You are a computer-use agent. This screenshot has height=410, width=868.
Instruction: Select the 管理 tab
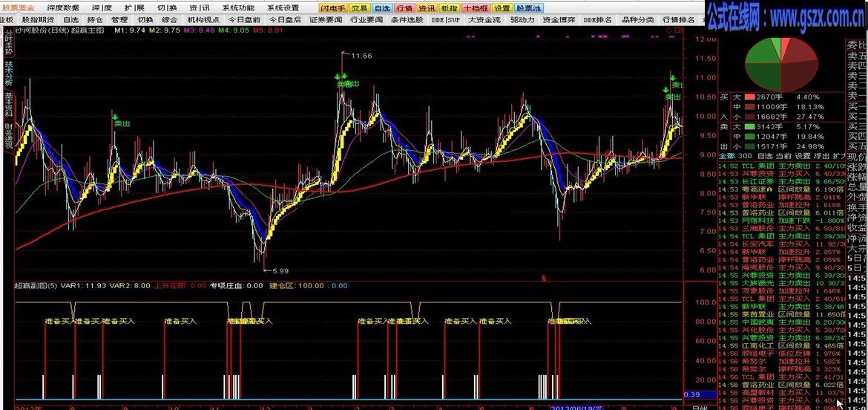click(119, 20)
